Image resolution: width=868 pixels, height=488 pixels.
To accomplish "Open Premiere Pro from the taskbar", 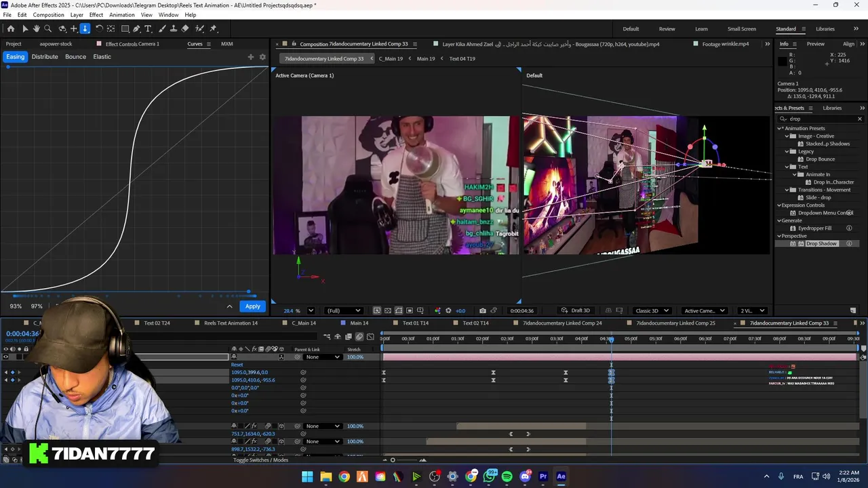I will click(x=543, y=476).
